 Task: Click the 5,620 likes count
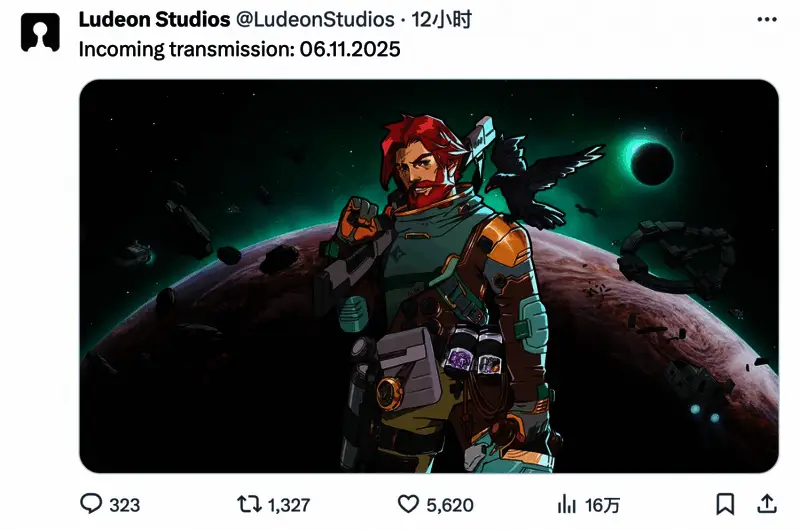(450, 505)
